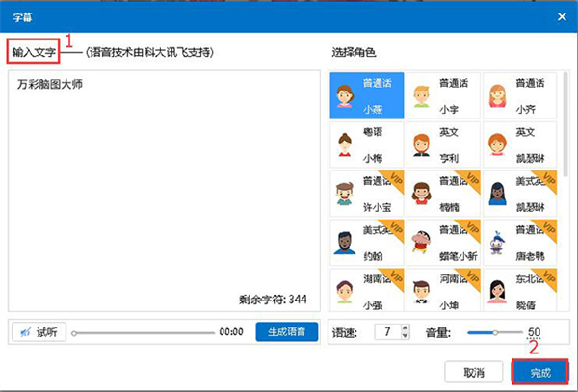Click the 输入文字 label
The height and width of the screenshot is (392, 578).
(x=34, y=52)
